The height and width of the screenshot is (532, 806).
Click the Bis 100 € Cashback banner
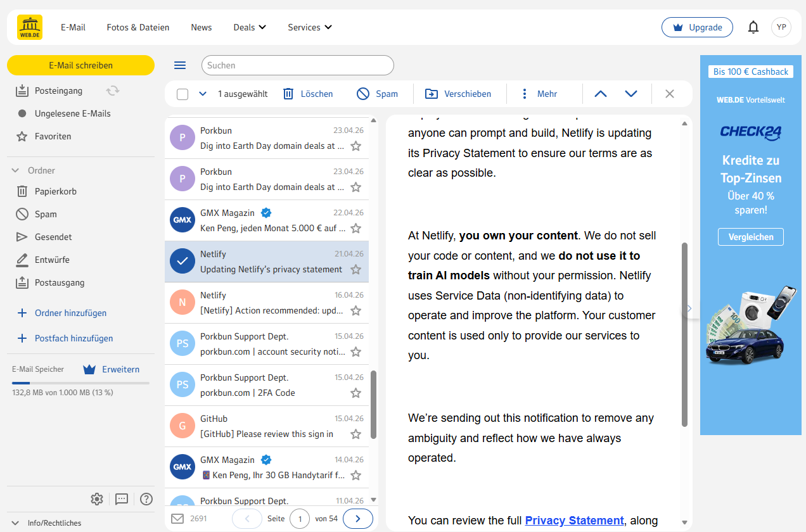751,72
